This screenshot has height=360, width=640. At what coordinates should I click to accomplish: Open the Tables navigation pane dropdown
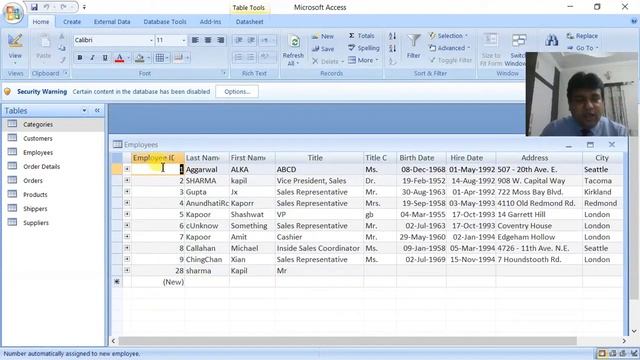pos(84,111)
